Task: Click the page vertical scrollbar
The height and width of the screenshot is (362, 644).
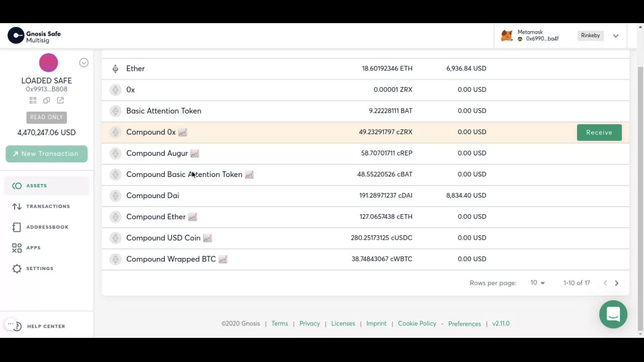Action: click(640, 199)
